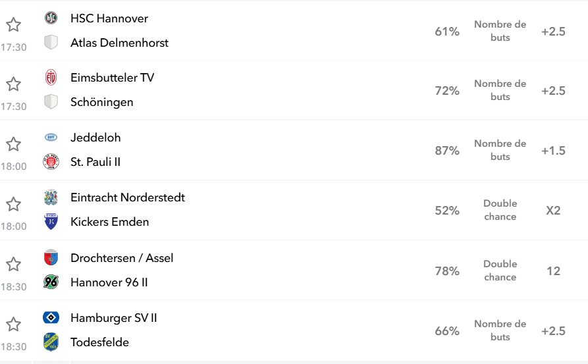Select the Double chance X2 prediction

click(x=500, y=210)
